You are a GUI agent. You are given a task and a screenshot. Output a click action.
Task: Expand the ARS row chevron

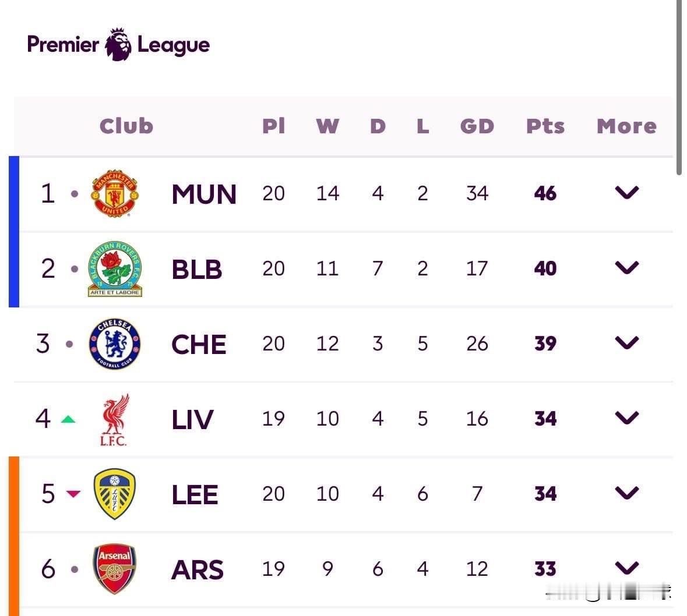coord(627,568)
